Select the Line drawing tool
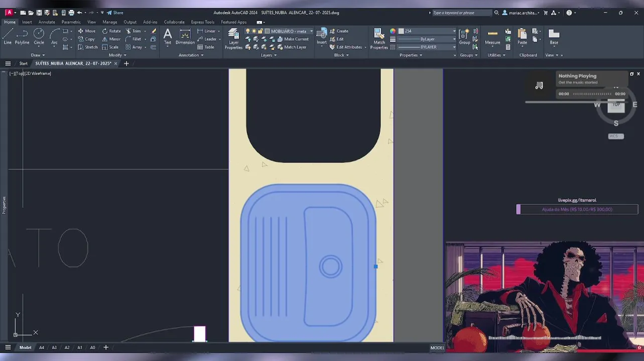This screenshot has height=361, width=644. point(8,37)
